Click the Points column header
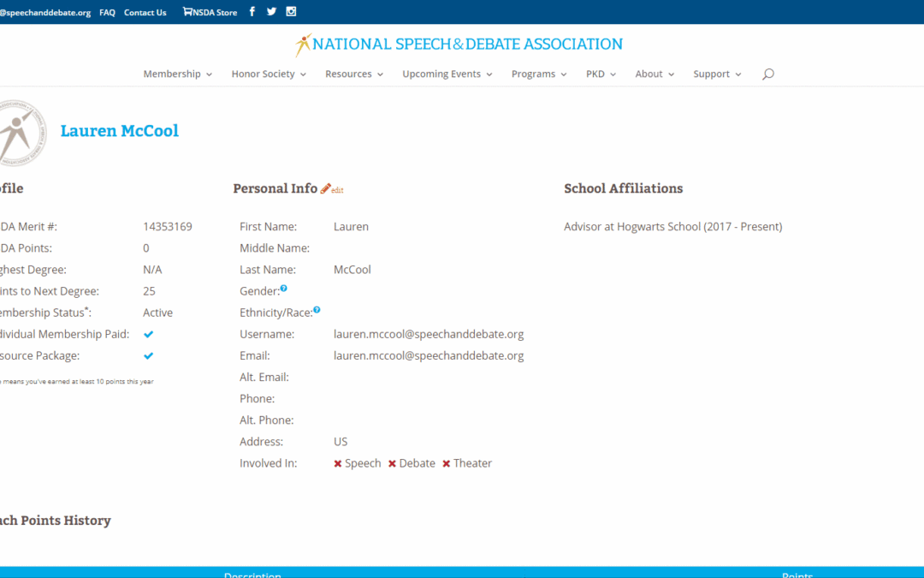This screenshot has height=578, width=924. coord(797,575)
